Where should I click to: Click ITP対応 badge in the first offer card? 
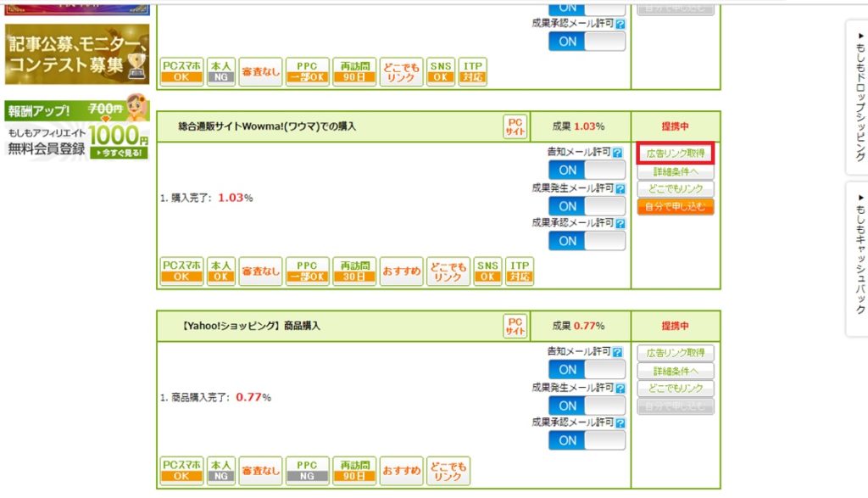pos(472,71)
